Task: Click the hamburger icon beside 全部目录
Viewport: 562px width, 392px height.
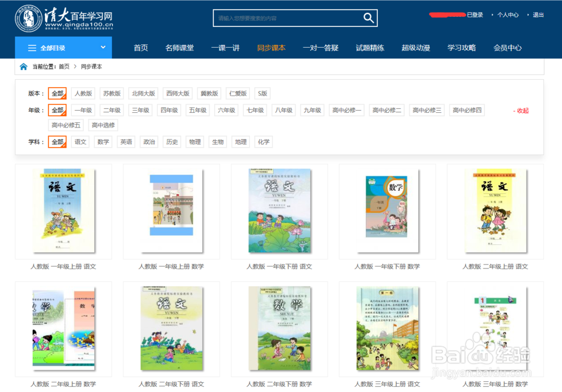Action: point(32,48)
